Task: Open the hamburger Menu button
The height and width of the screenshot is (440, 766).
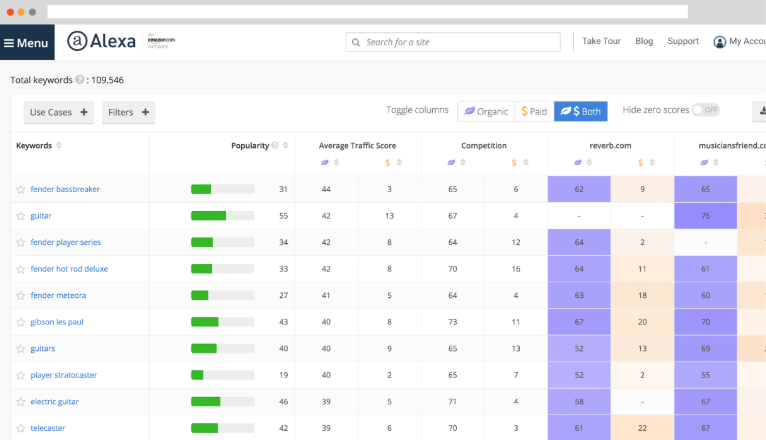Action: pyautogui.click(x=27, y=42)
